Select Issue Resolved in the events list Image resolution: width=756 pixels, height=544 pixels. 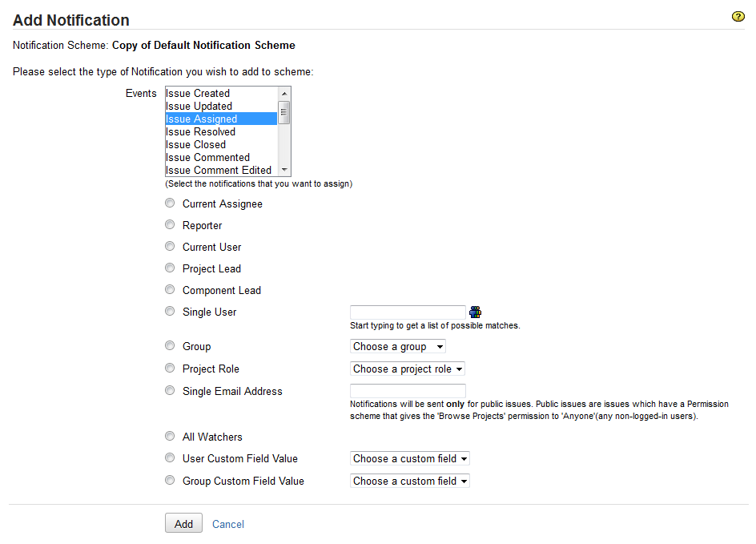(x=200, y=132)
